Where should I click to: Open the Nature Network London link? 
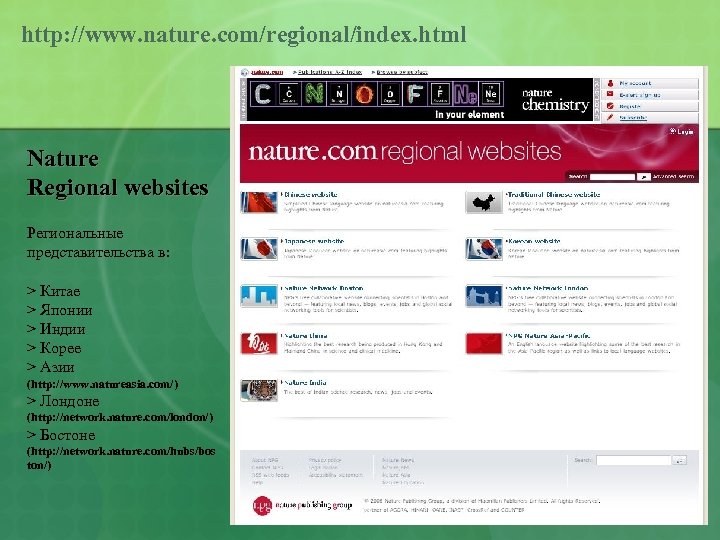[x=547, y=288]
